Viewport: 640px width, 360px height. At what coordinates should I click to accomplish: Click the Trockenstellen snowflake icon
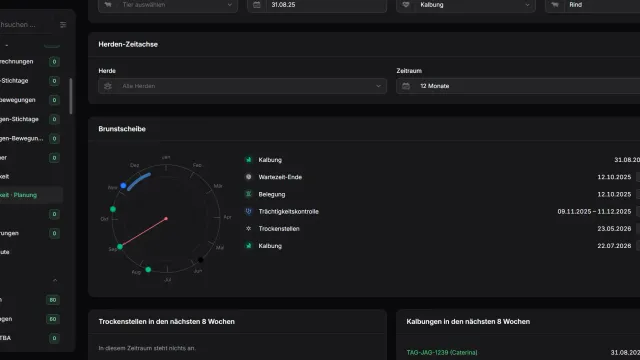(249, 229)
